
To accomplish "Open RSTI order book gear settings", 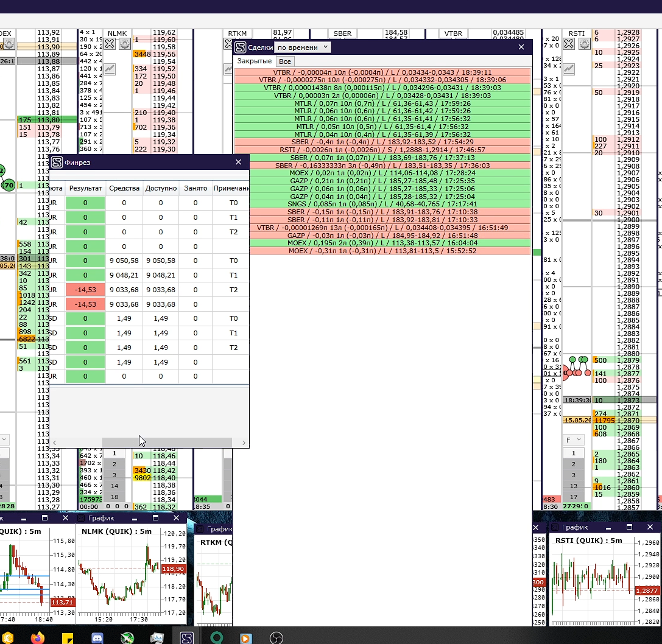I will click(x=584, y=43).
